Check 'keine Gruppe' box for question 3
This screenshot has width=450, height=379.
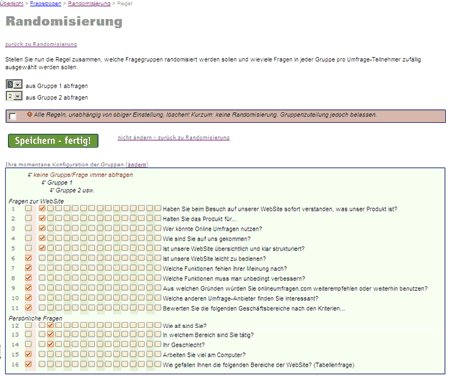[28, 228]
